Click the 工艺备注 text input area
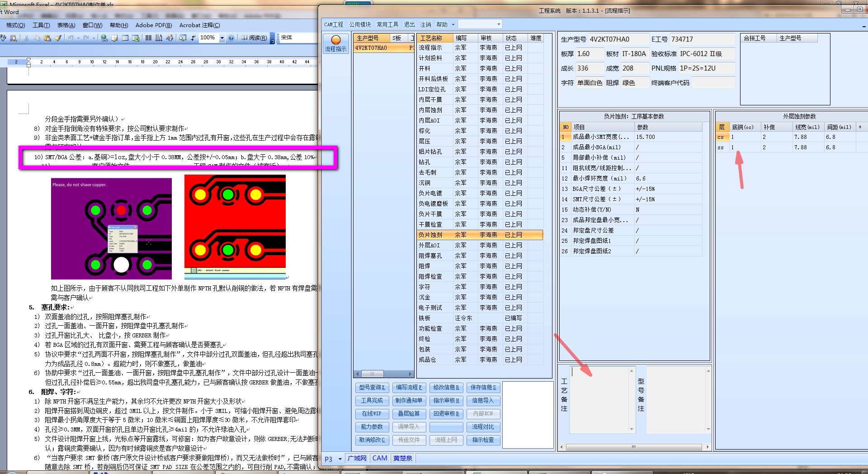 point(599,399)
